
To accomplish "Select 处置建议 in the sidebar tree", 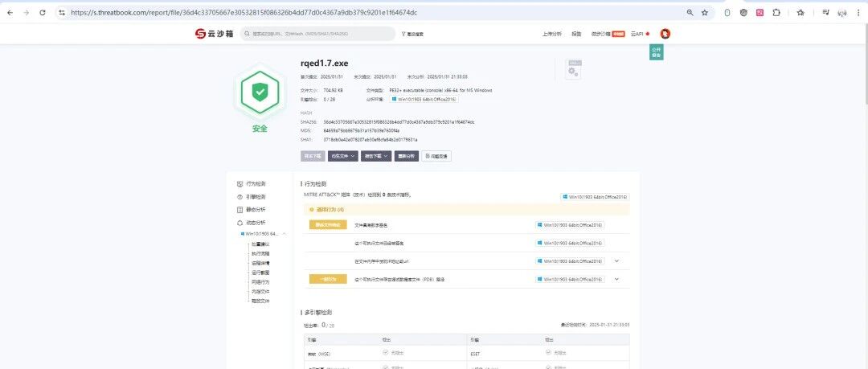I will [260, 244].
